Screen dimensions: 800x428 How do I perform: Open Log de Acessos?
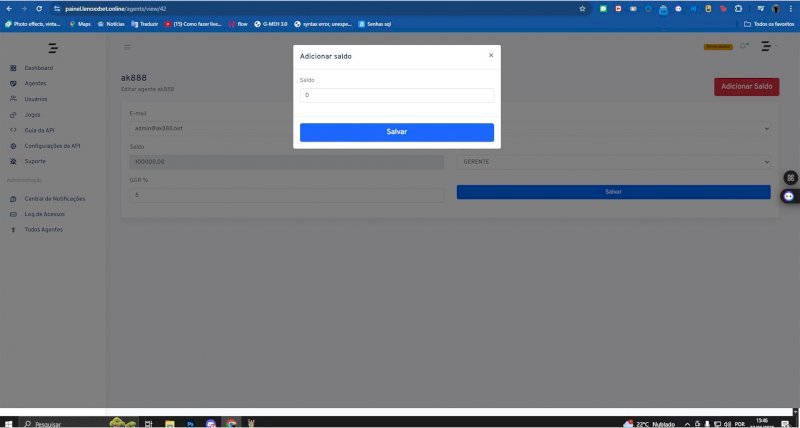[x=44, y=214]
